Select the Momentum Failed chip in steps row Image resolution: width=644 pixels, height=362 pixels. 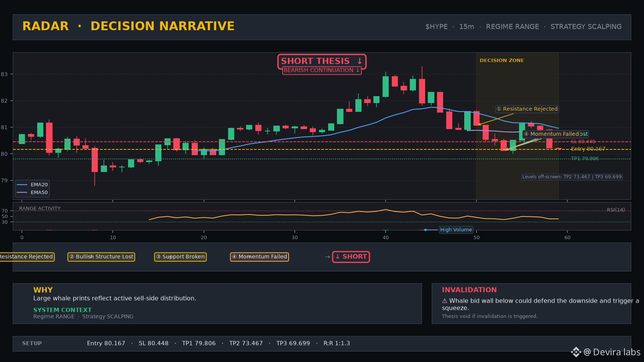pos(260,257)
